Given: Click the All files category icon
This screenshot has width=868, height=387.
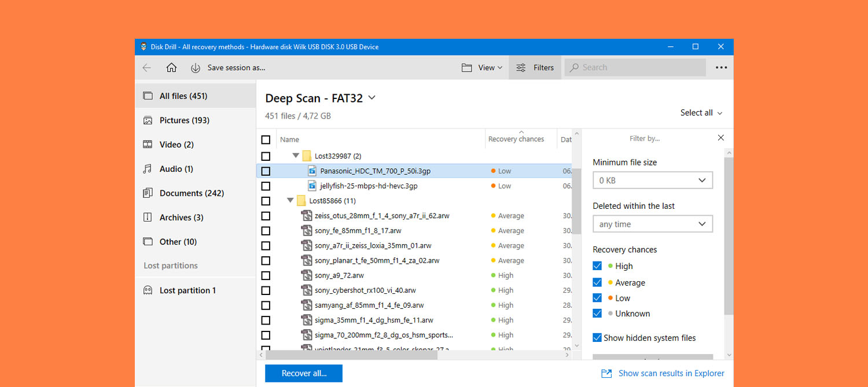Looking at the screenshot, I should click(148, 96).
